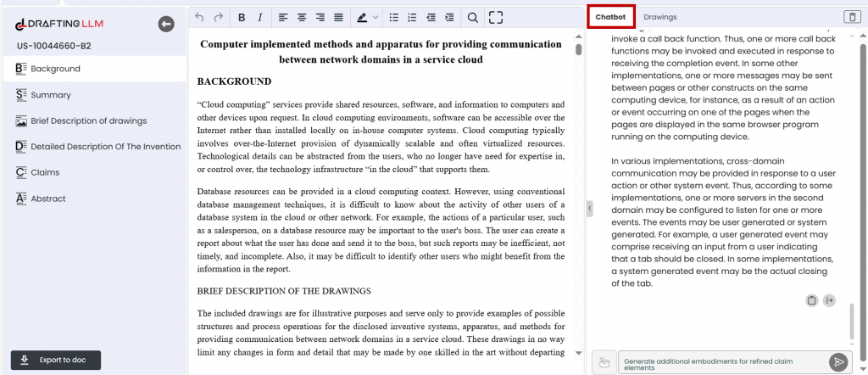Switch to the Drawings tab
Screen dimensions: 868x375
tap(659, 17)
